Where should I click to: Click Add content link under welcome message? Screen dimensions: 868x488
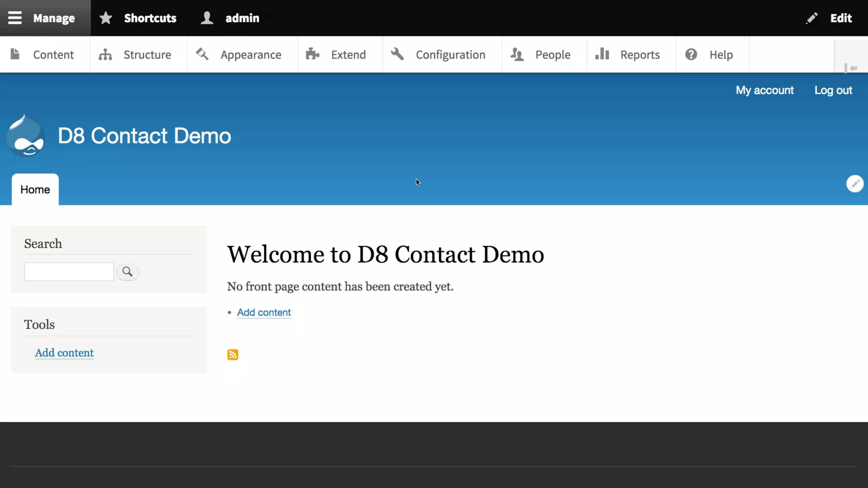click(264, 312)
